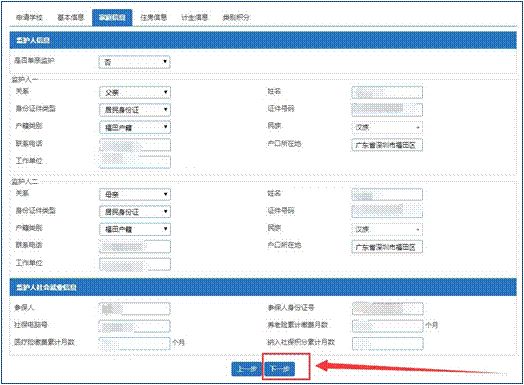Open guardian one 身份证件类型 dropdown
The image size is (524, 385).
click(135, 110)
